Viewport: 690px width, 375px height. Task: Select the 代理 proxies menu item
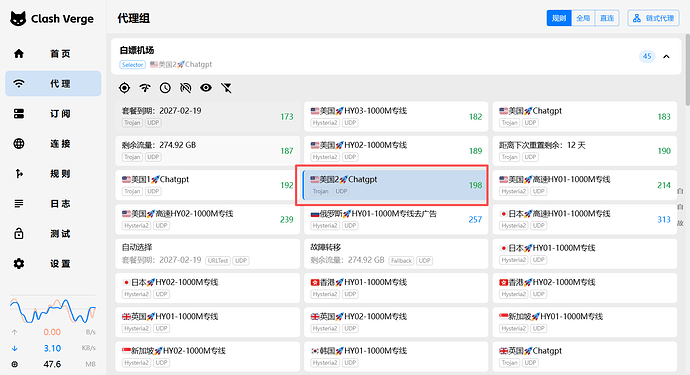pos(53,84)
